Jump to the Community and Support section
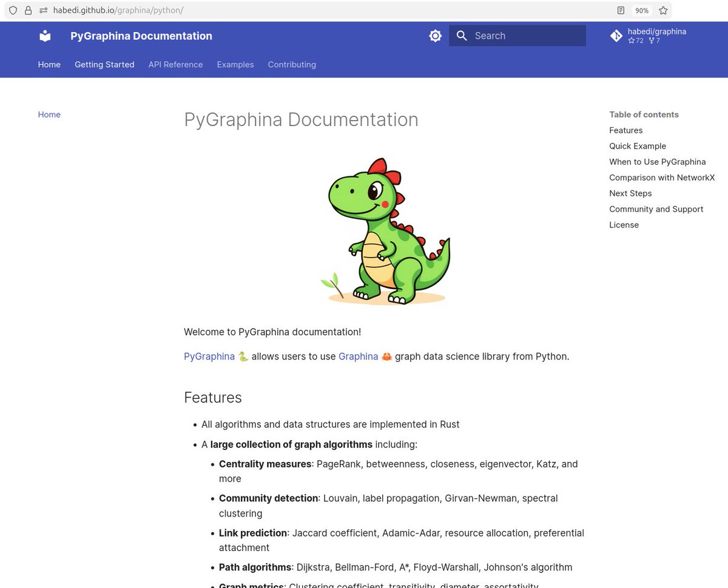 pos(656,209)
